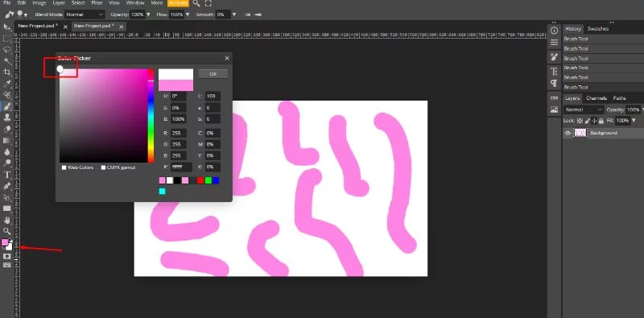Open the File menu
This screenshot has height=318, width=644.
pos(7,3)
